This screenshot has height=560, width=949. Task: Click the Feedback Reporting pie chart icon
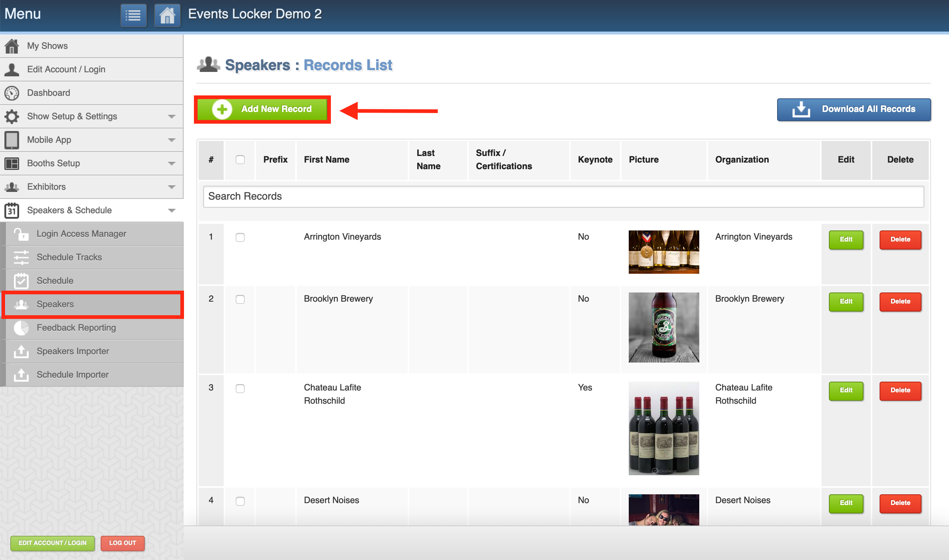point(21,328)
